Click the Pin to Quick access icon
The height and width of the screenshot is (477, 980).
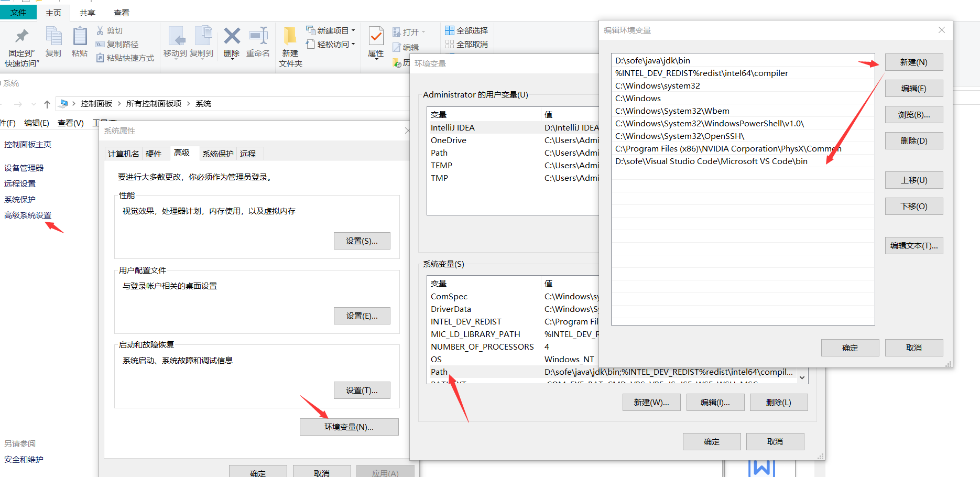pos(21,36)
